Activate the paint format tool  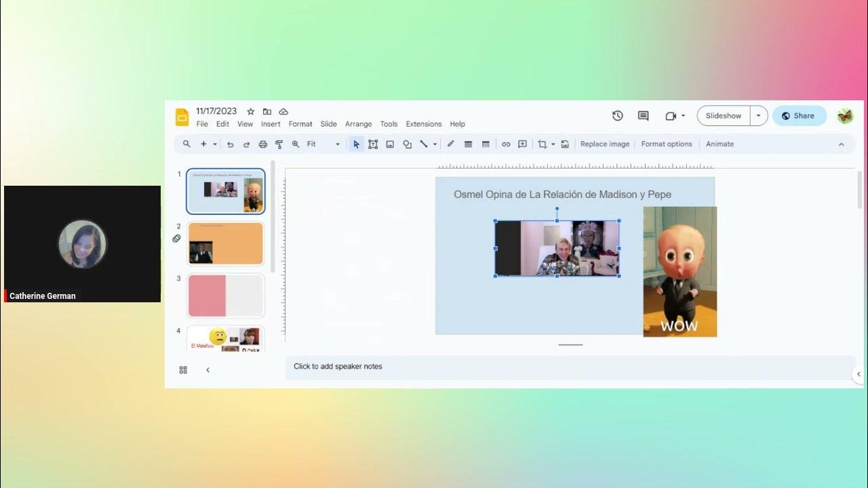click(x=279, y=144)
